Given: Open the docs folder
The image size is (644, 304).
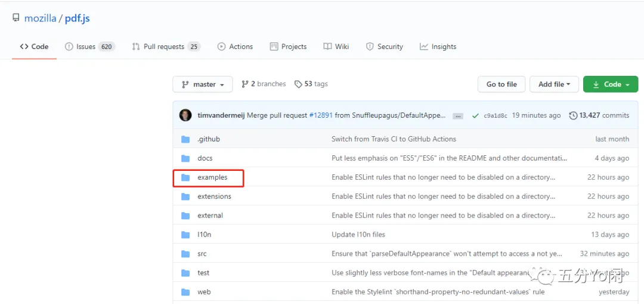Looking at the screenshot, I should [205, 158].
